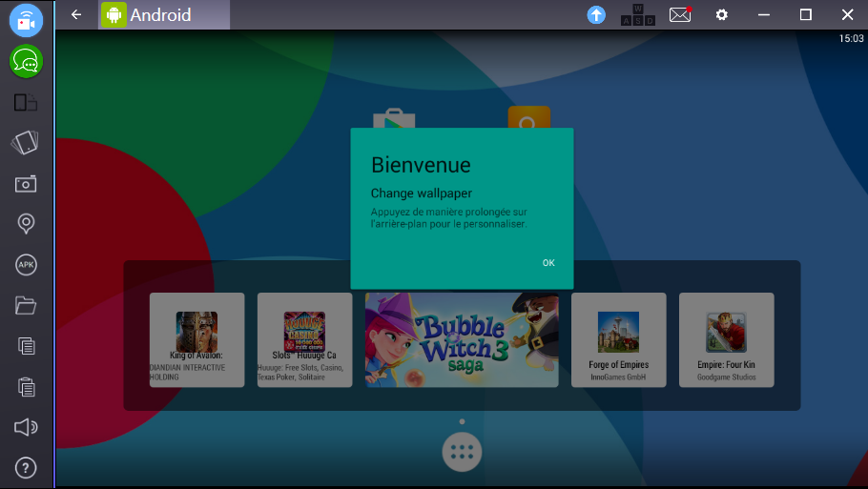Screen dimensions: 868x489
Task: Open the Forge of Empires app tile
Action: [x=618, y=339]
